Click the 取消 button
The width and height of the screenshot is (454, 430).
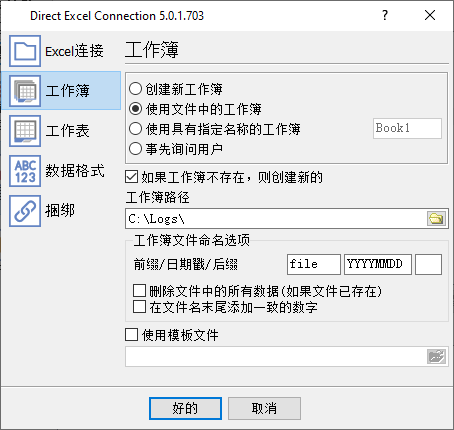point(264,408)
